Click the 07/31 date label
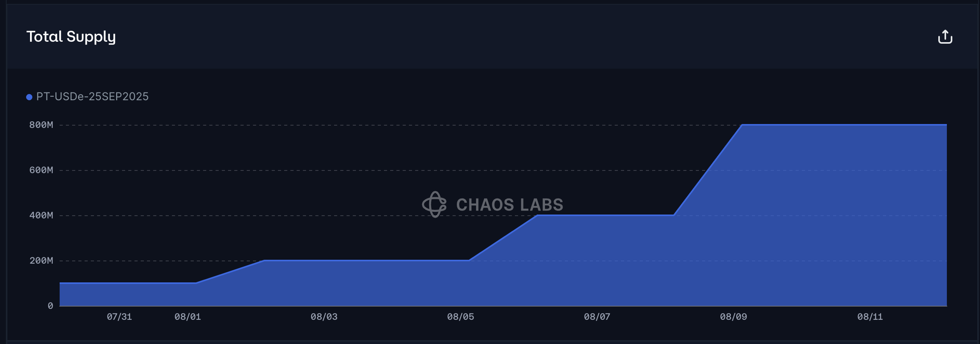 click(x=119, y=317)
